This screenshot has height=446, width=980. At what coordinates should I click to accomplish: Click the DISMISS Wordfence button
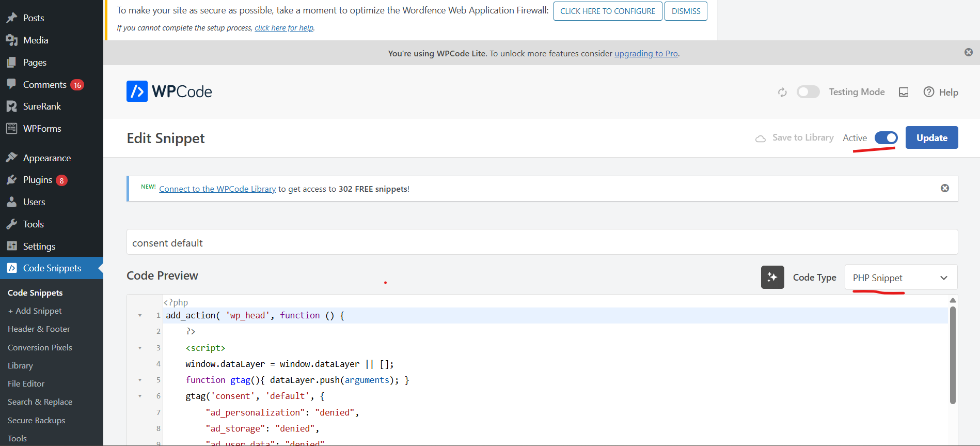686,11
